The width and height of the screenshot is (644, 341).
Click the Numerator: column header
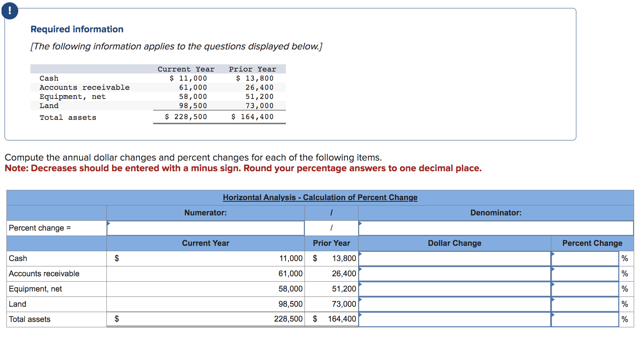coord(206,213)
